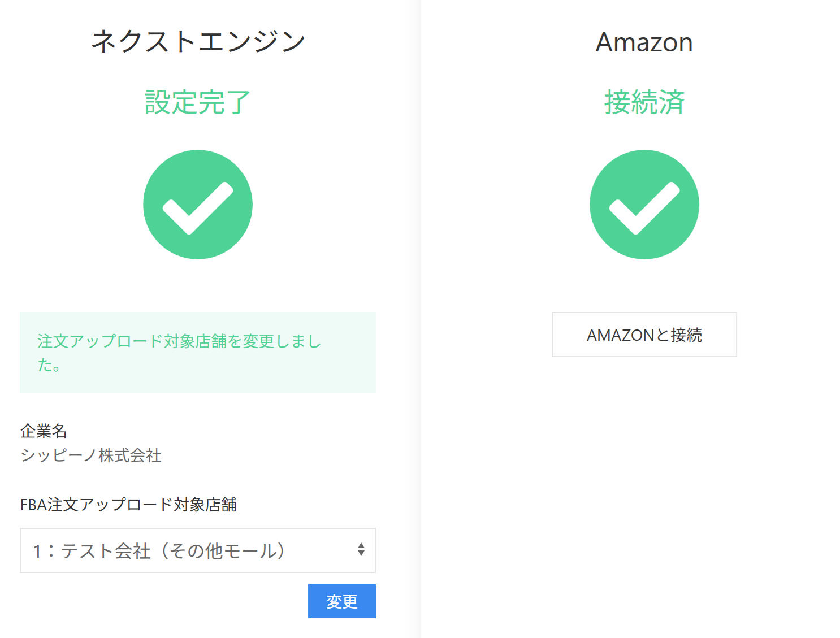Click the down arrow in store selector
The height and width of the screenshot is (638, 840).
coord(361,553)
